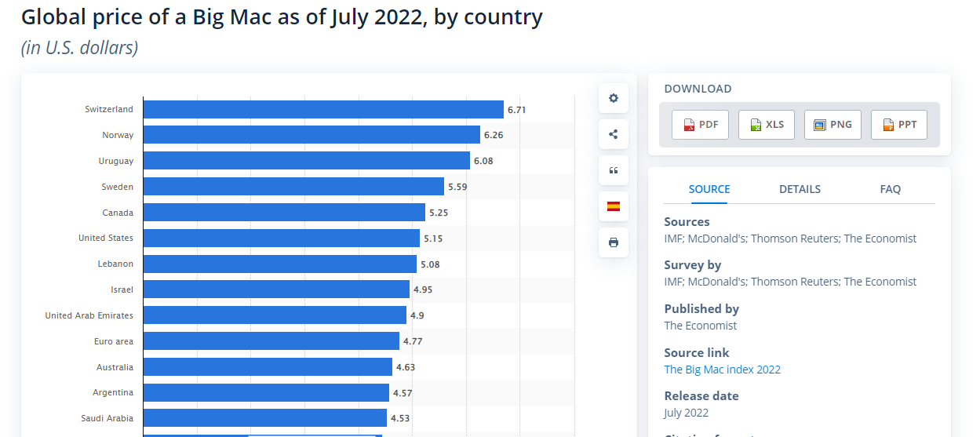The image size is (980, 437).
Task: Click the Argentina bar
Action: tap(266, 392)
